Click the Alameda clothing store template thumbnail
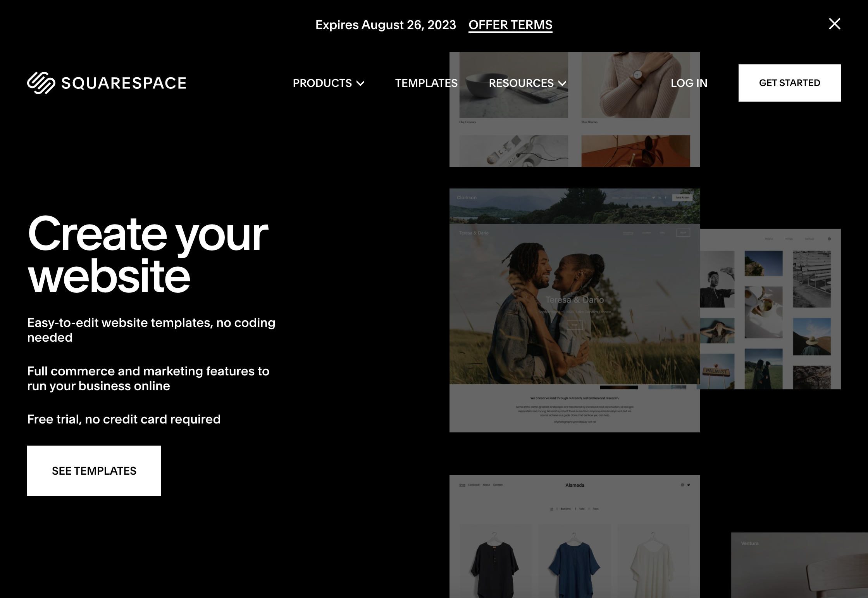 click(x=574, y=535)
